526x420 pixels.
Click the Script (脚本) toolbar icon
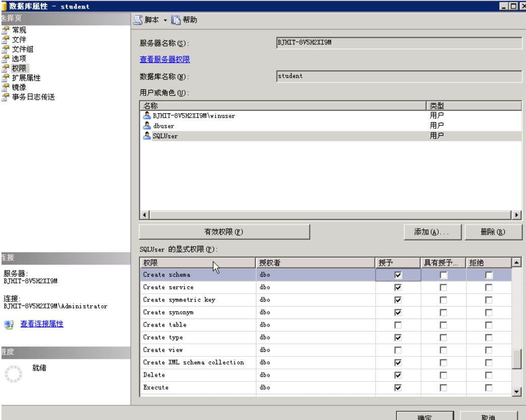coord(138,20)
